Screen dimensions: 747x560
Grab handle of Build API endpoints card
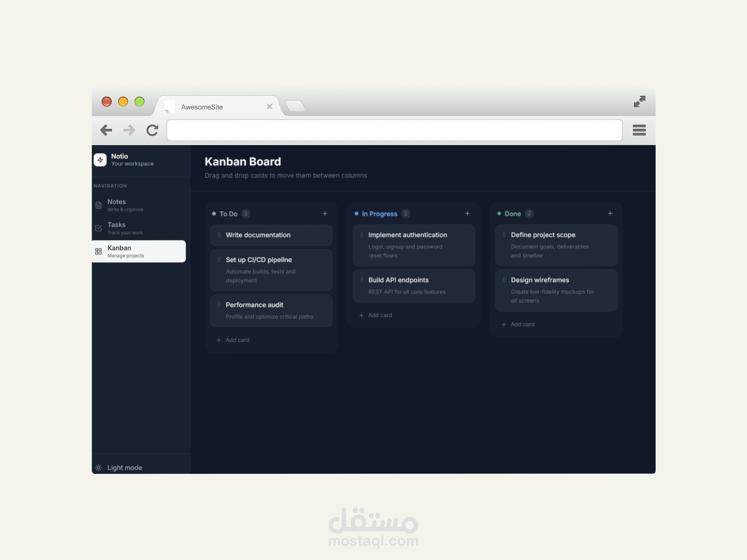pos(362,280)
